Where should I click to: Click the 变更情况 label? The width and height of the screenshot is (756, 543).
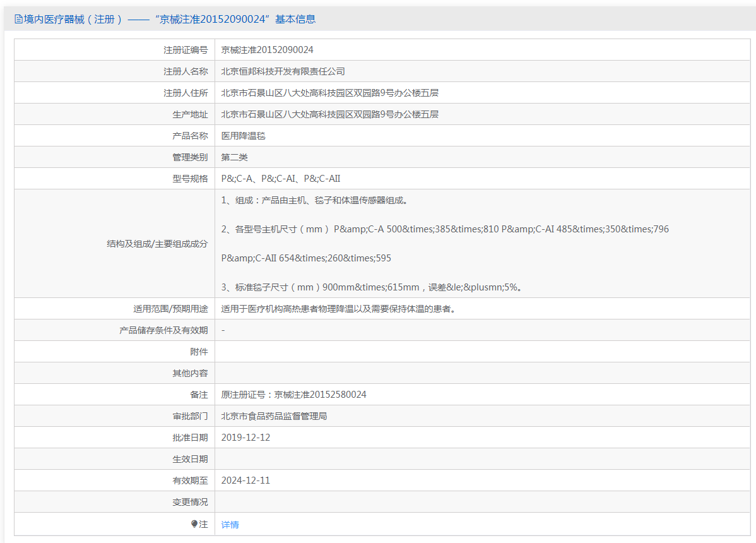190,501
